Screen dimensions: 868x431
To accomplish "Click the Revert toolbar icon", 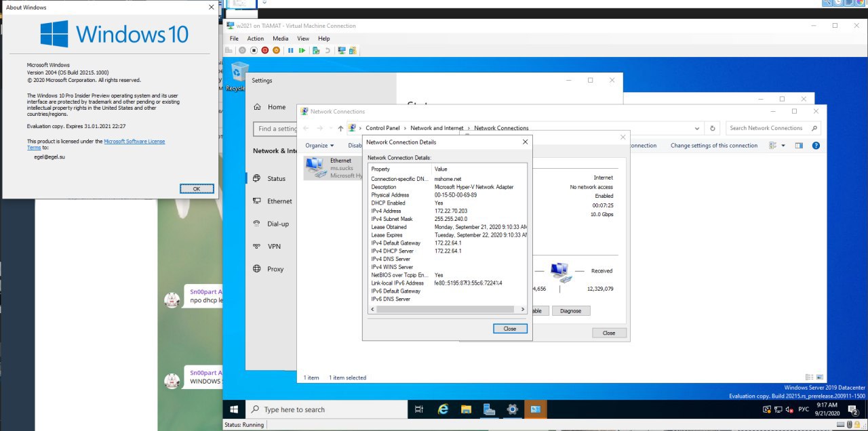I will click(328, 50).
